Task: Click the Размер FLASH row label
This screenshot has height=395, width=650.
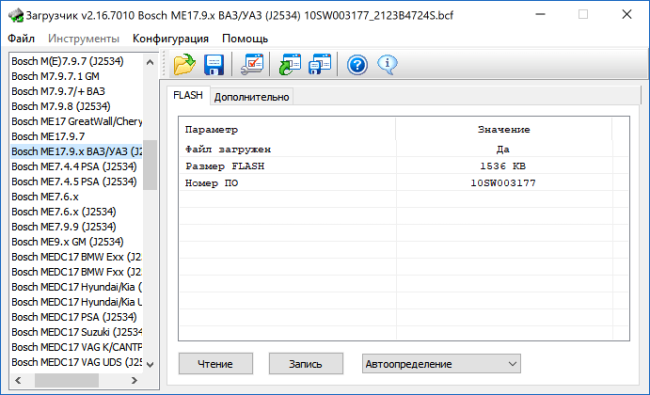Action: click(x=225, y=166)
